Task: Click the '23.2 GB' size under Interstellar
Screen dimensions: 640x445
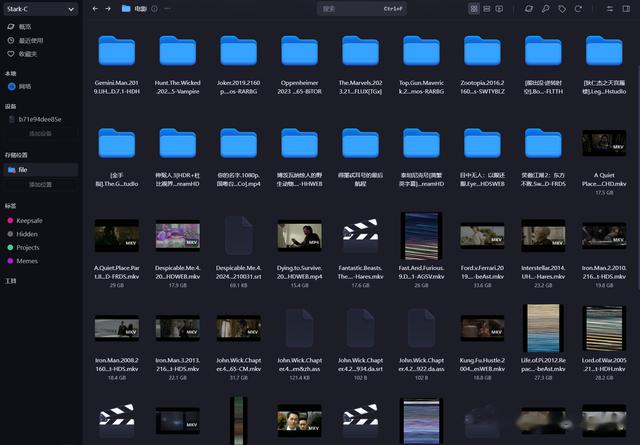Action: [x=543, y=285]
